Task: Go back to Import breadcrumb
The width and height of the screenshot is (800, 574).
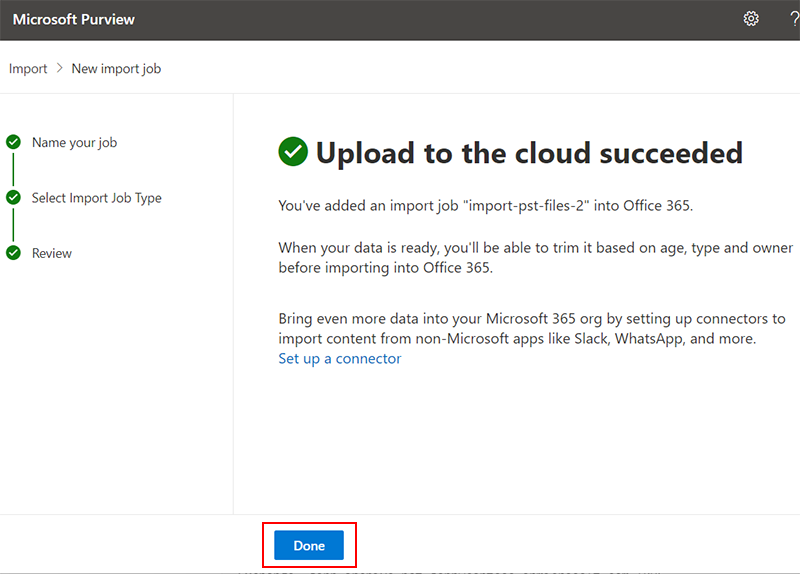Action: (28, 68)
